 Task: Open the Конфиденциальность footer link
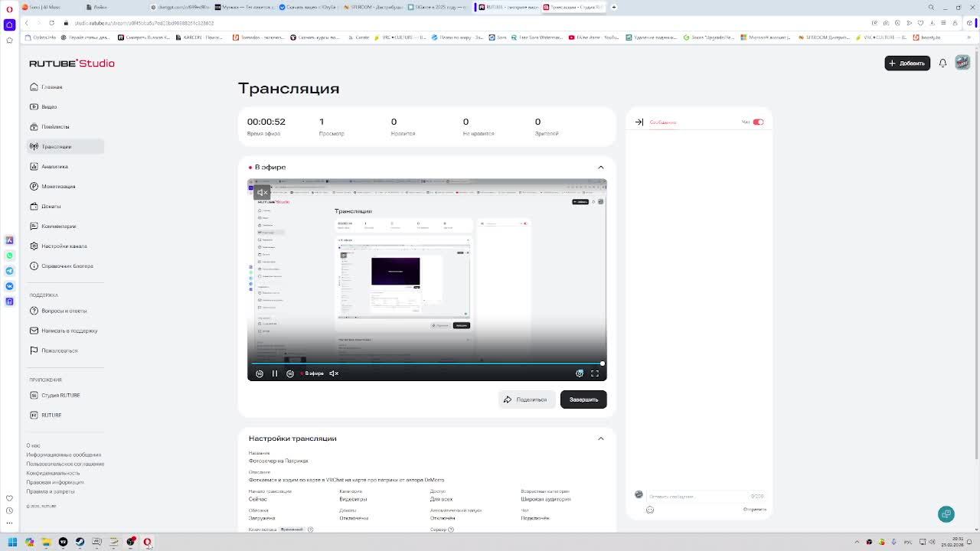click(x=54, y=473)
